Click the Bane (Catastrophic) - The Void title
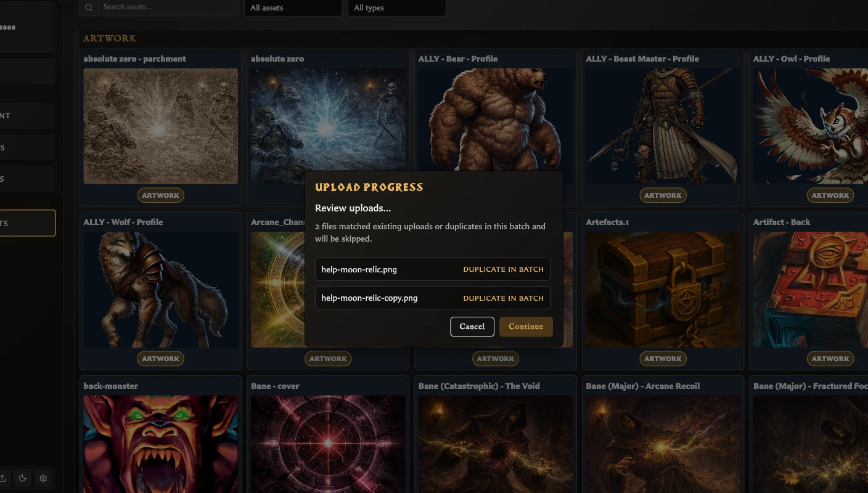868x493 pixels. tap(479, 386)
